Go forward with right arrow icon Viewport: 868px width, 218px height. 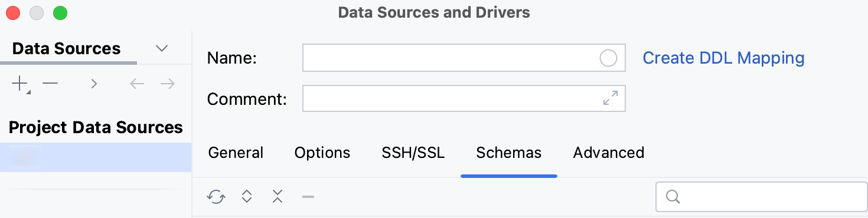pos(168,84)
